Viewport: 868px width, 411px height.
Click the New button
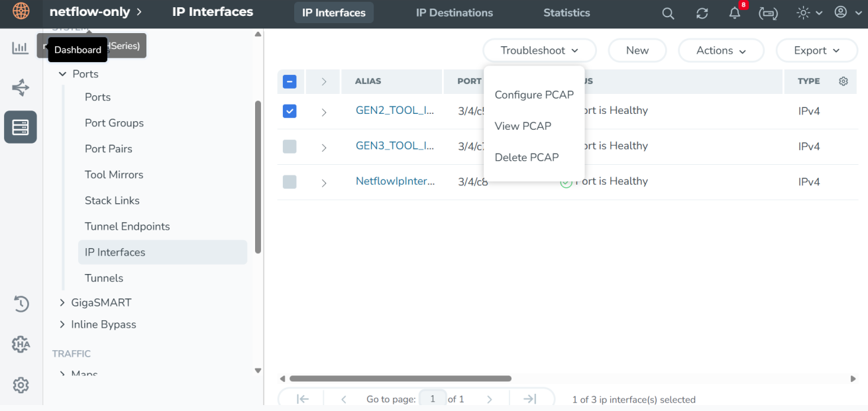click(x=637, y=50)
